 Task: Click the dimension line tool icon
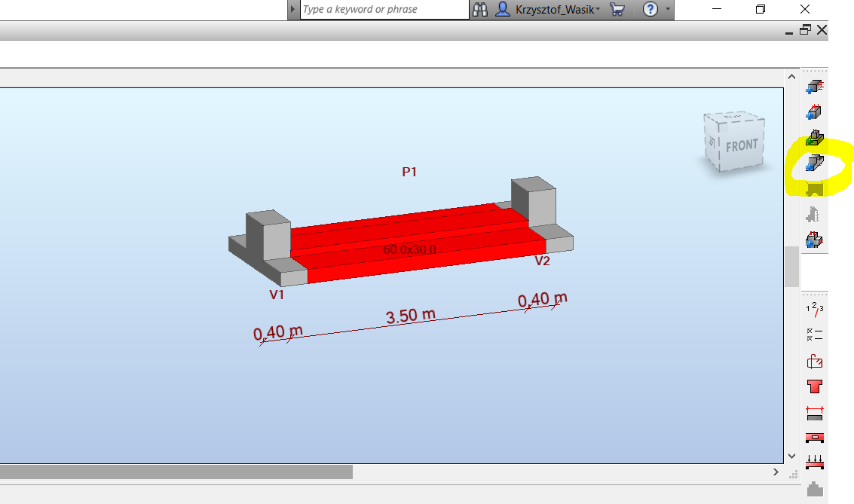coord(815,412)
